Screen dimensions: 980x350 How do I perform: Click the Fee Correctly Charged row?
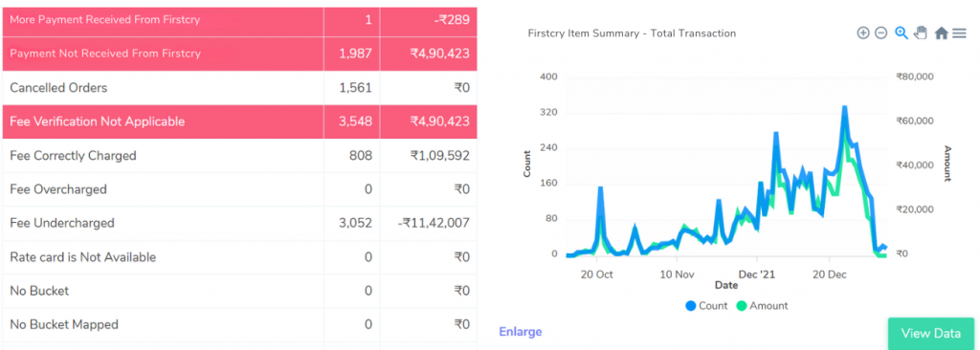click(240, 156)
